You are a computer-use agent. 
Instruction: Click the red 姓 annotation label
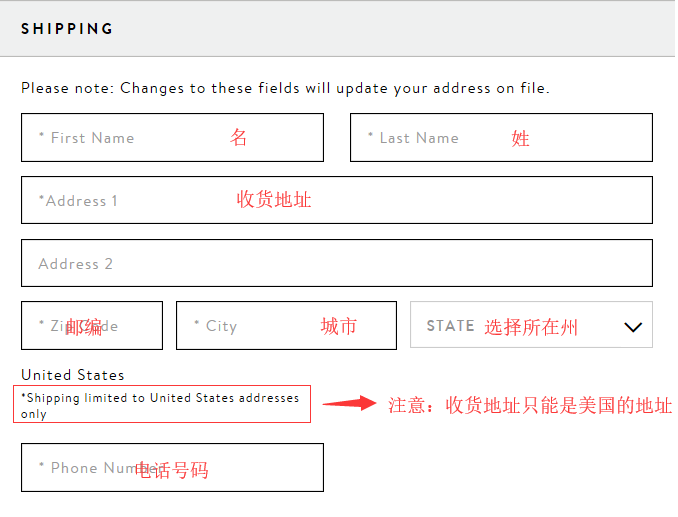tap(520, 138)
